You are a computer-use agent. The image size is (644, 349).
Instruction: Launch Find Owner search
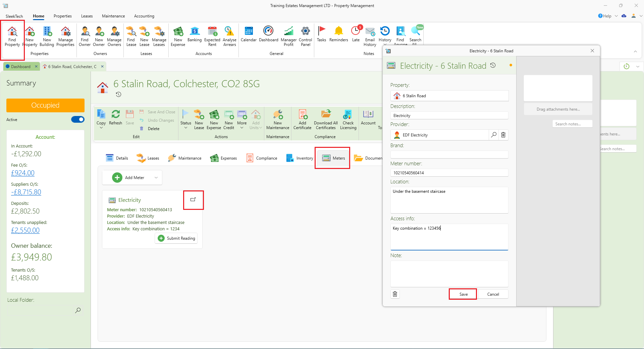(85, 36)
